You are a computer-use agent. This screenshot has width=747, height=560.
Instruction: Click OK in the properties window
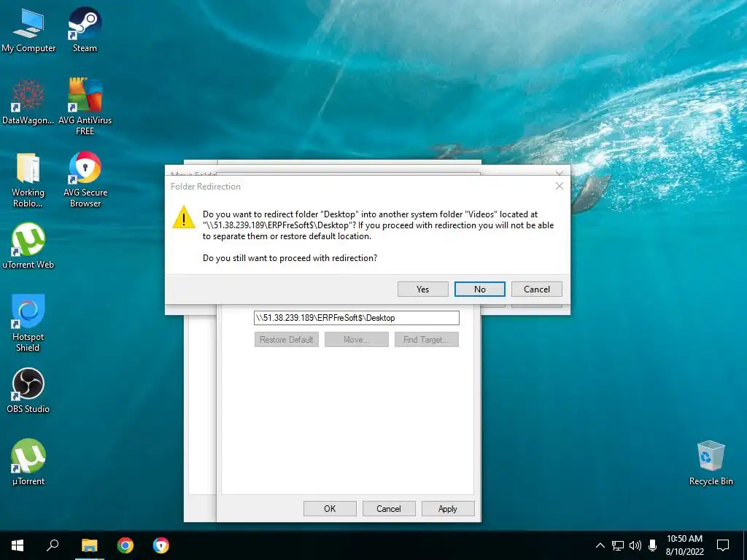pos(330,508)
